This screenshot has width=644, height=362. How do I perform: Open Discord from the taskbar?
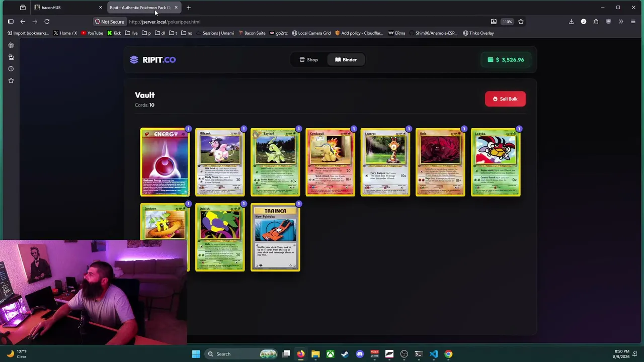(360, 354)
